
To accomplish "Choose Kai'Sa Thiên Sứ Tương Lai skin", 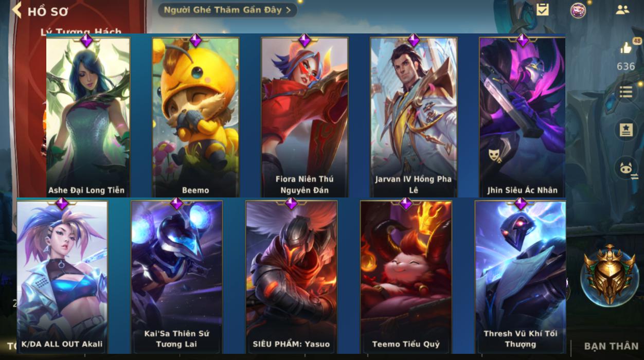I will [x=176, y=277].
